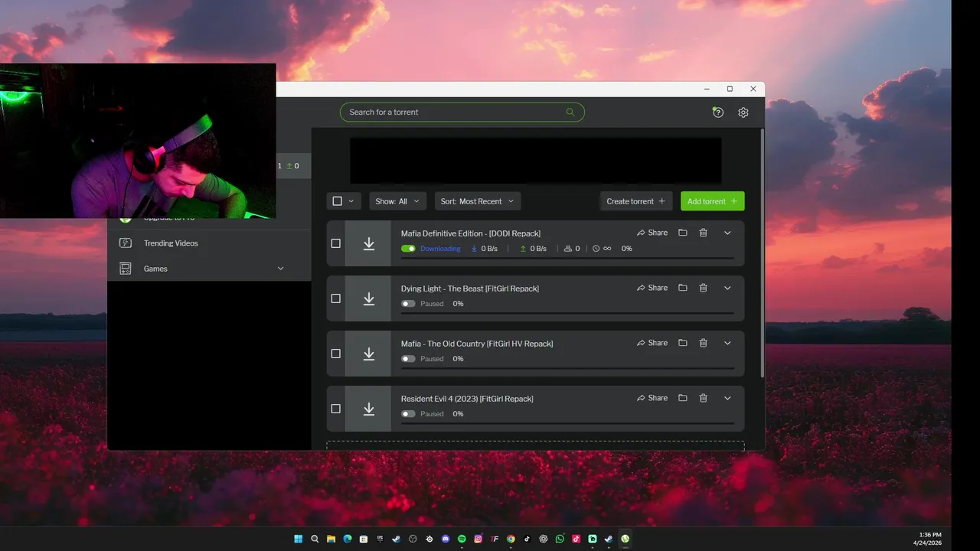Click the Dying Light - The Beast progress bar

click(x=567, y=314)
